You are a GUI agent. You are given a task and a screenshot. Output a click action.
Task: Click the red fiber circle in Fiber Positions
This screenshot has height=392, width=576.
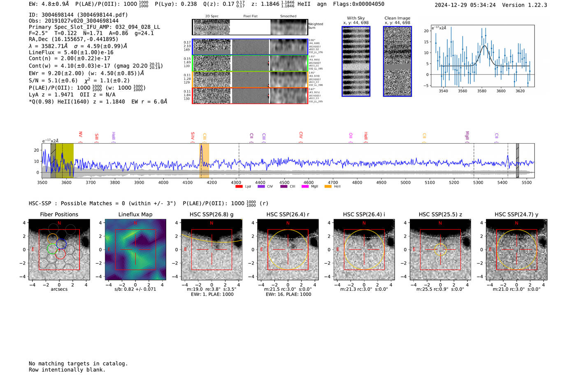pos(60,254)
